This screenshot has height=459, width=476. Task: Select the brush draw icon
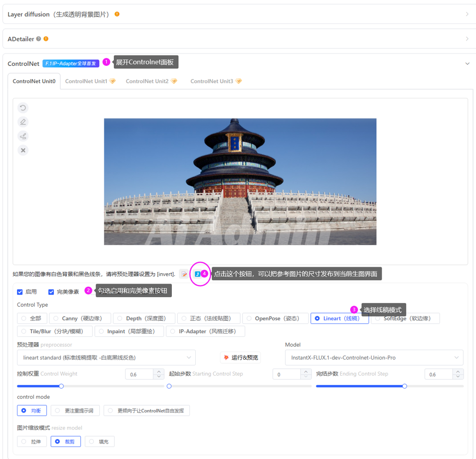[23, 136]
